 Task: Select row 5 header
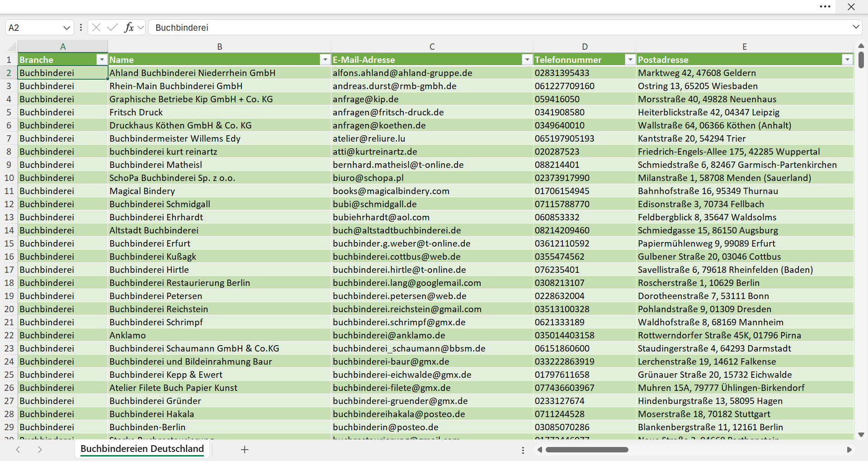click(9, 112)
